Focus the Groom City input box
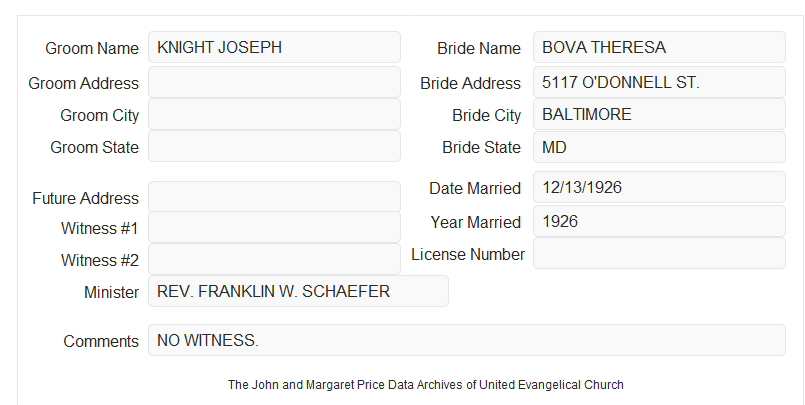The image size is (805, 405). pyautogui.click(x=274, y=114)
